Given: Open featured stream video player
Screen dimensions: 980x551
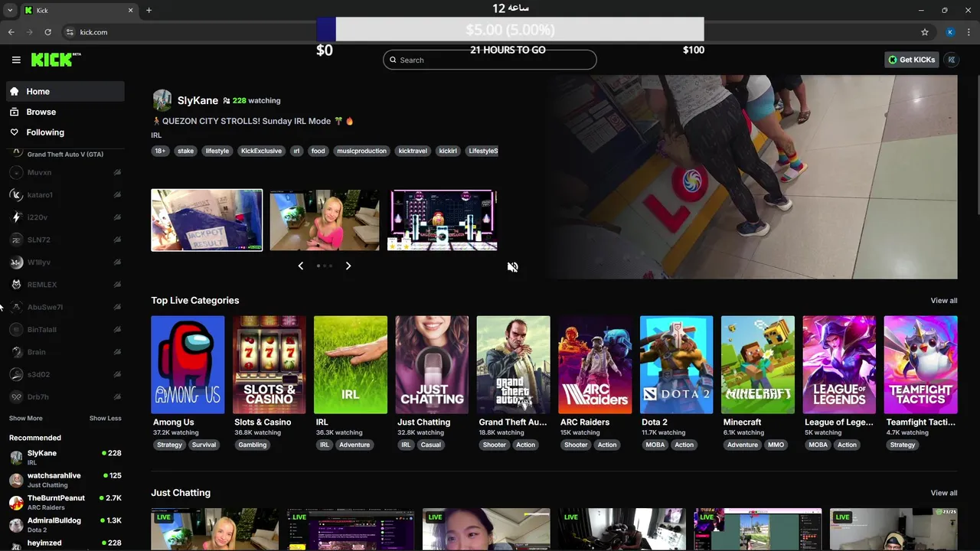Looking at the screenshot, I should click(x=753, y=177).
